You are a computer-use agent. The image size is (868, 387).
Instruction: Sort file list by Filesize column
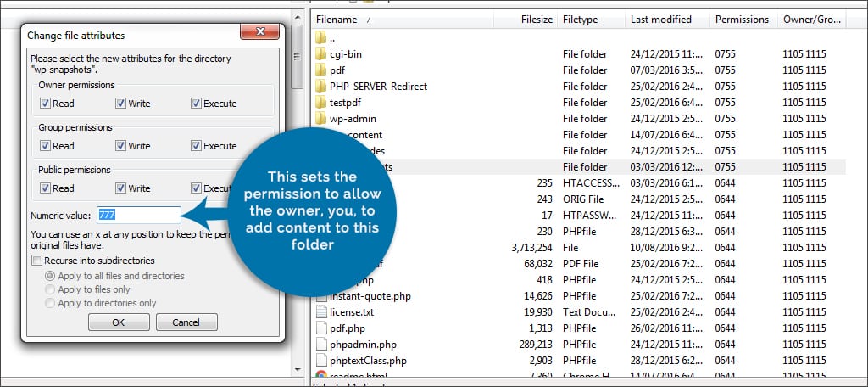[526, 20]
